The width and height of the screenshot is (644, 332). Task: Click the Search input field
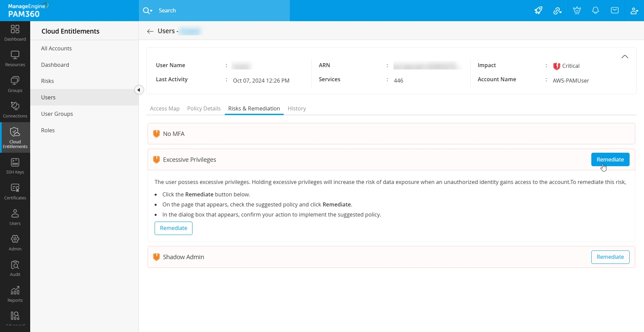(x=221, y=11)
